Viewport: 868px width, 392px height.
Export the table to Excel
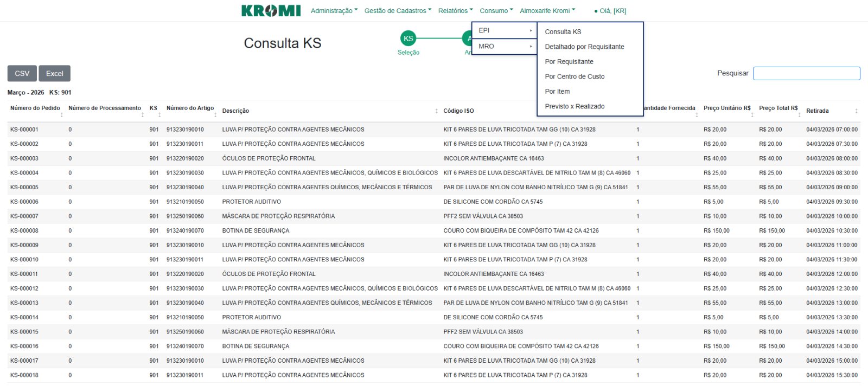54,73
